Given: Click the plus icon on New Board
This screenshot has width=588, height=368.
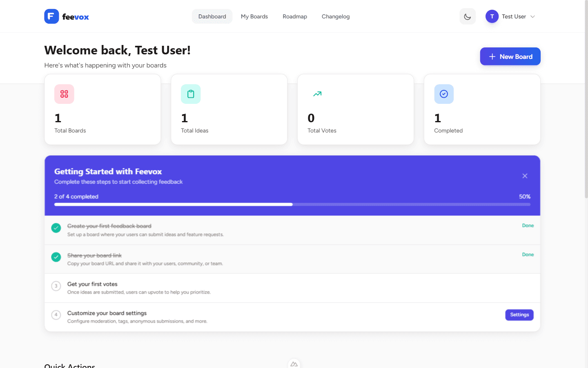Looking at the screenshot, I should click(492, 56).
